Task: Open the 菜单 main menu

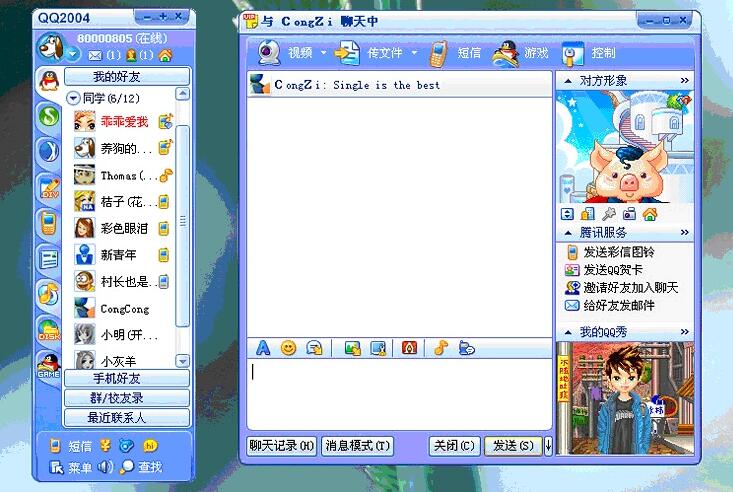Action: point(71,467)
